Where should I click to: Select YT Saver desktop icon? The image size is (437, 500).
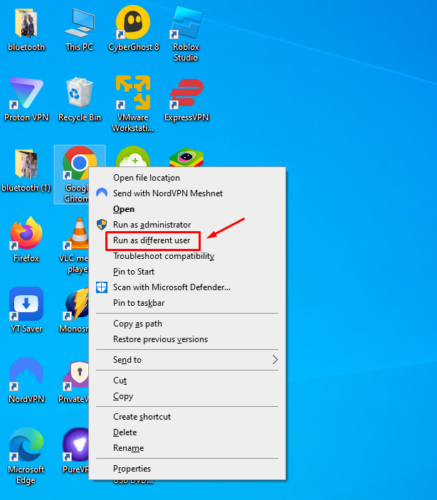point(26,303)
